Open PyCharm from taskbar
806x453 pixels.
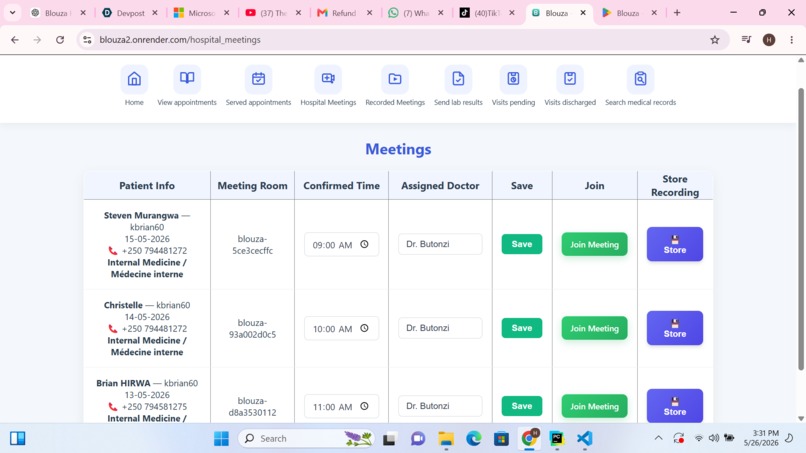click(x=557, y=439)
